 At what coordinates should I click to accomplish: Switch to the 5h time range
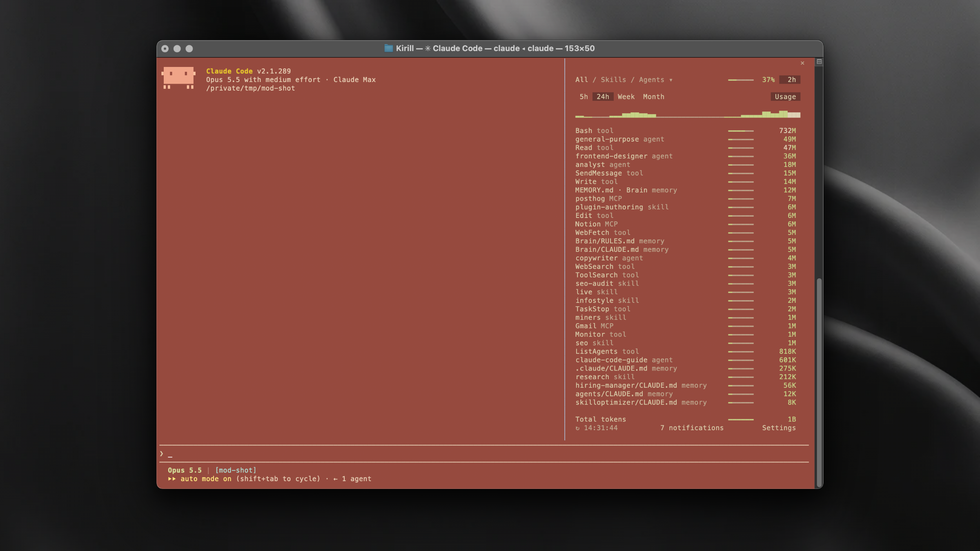(x=584, y=97)
